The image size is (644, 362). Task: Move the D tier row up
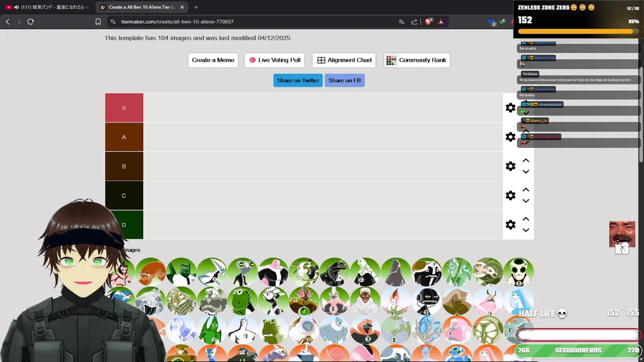pos(526,219)
